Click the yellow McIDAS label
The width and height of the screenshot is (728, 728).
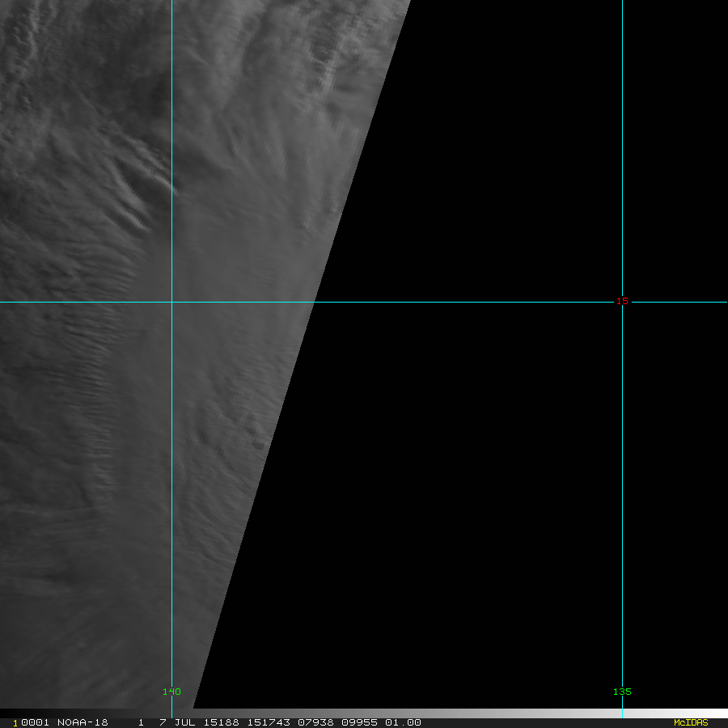[691, 722]
